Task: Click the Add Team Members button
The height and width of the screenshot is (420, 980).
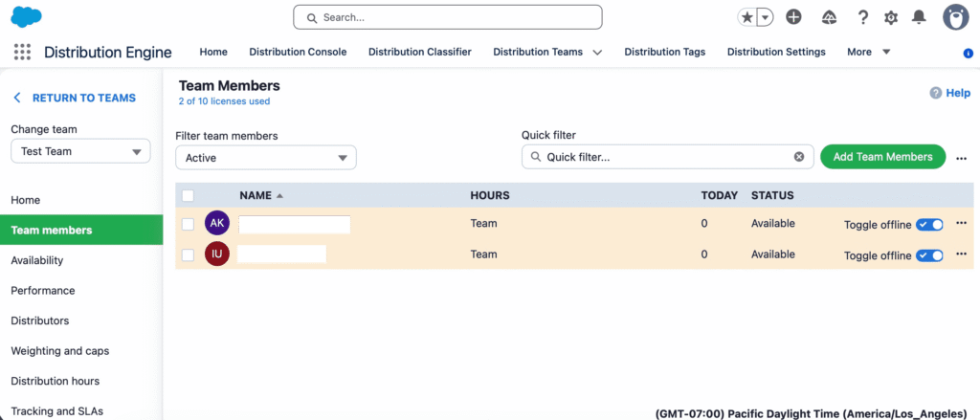Action: 882,156
